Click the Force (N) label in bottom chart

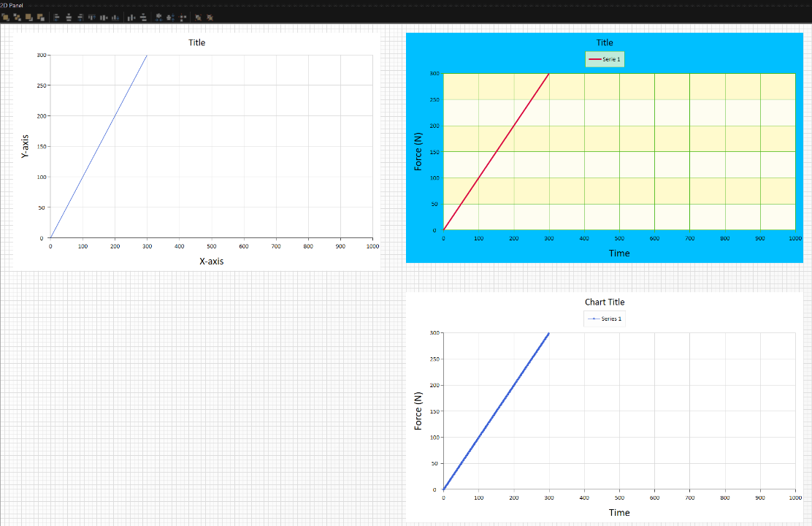click(x=418, y=411)
